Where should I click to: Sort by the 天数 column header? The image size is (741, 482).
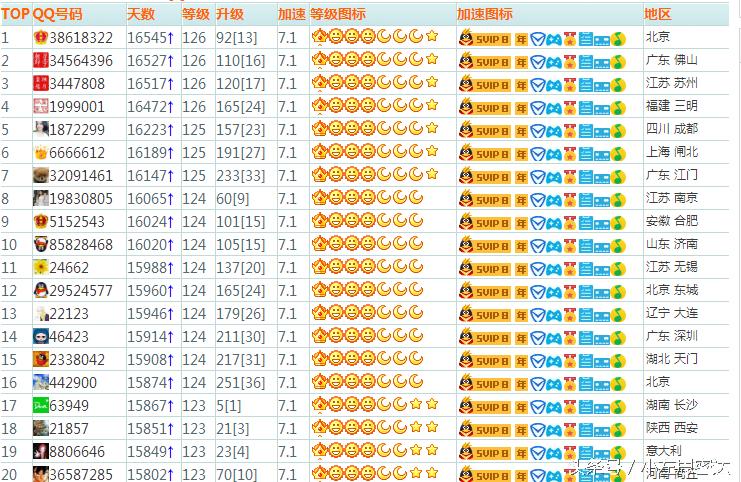pyautogui.click(x=141, y=15)
